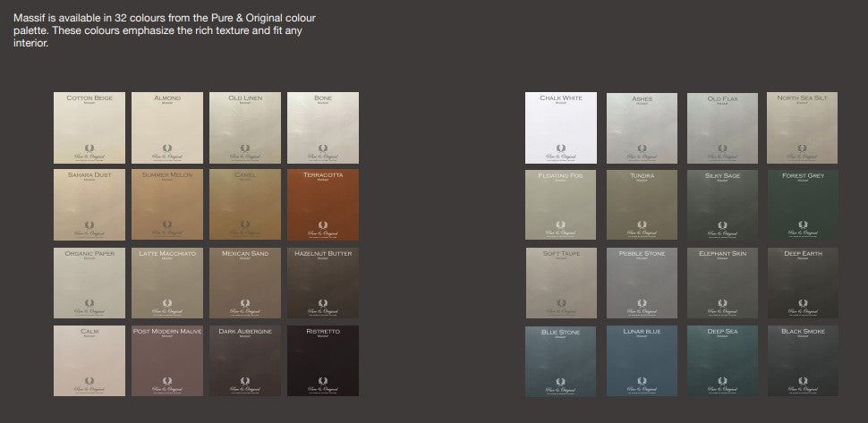Choose the Hazelnut Butter swatch

pyautogui.click(x=323, y=283)
